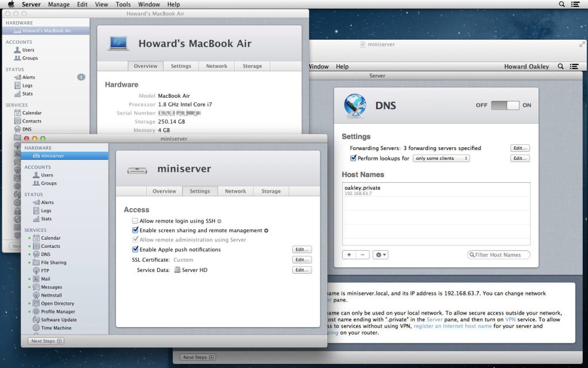
Task: Open 'only some clients' lookup dropdown
Action: [441, 159]
